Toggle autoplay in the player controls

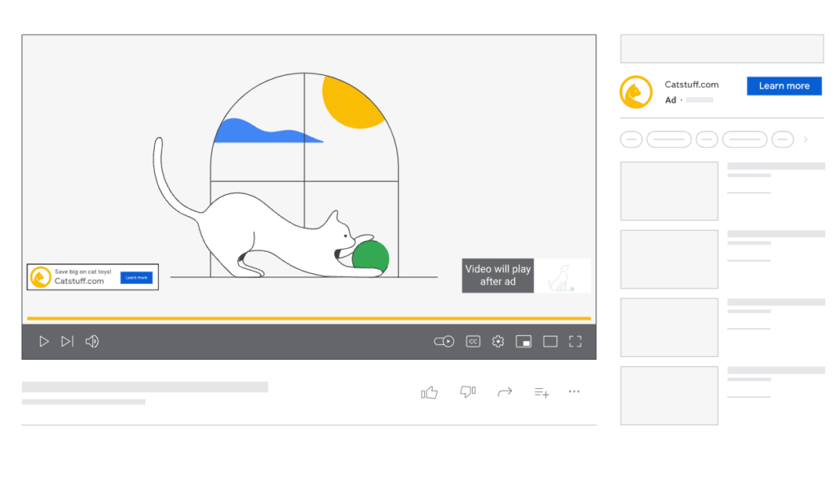point(444,341)
